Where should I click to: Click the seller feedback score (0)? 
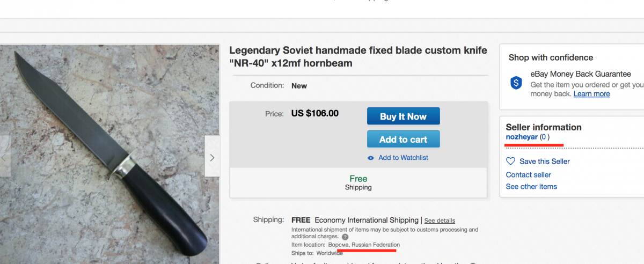tap(545, 137)
